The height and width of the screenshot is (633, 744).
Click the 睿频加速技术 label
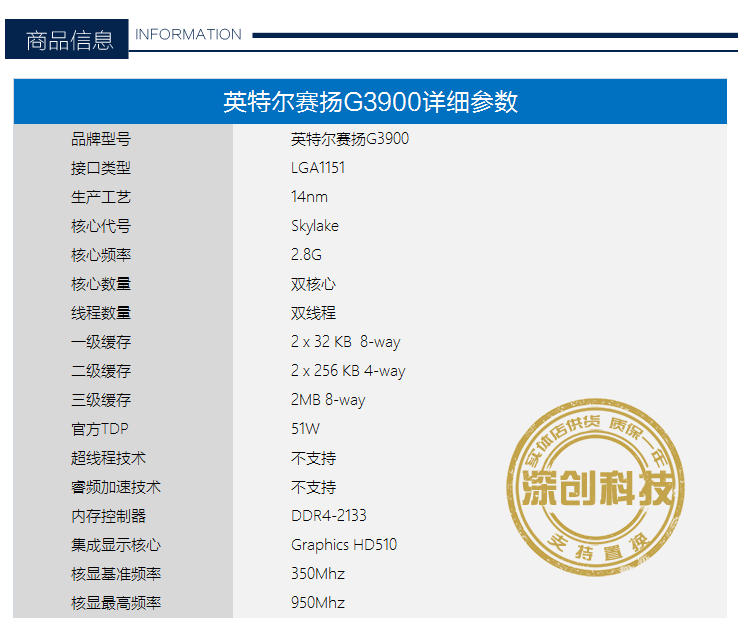coord(116,487)
